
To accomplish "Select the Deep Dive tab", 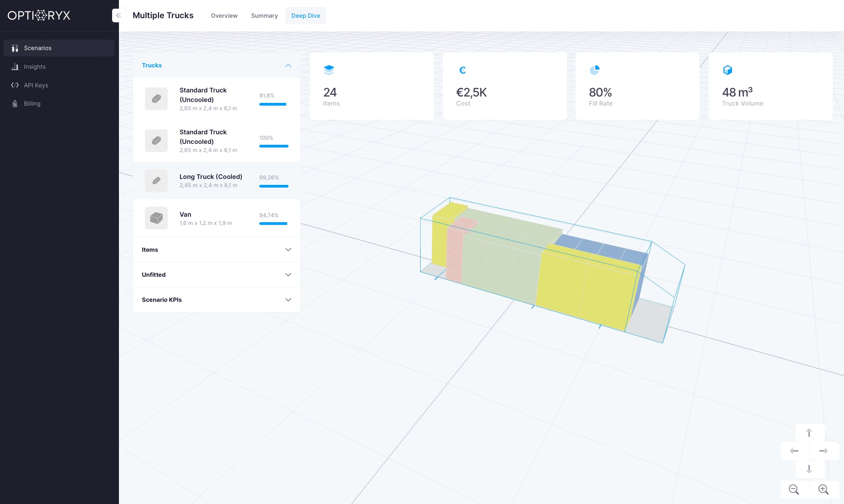I will click(x=306, y=15).
